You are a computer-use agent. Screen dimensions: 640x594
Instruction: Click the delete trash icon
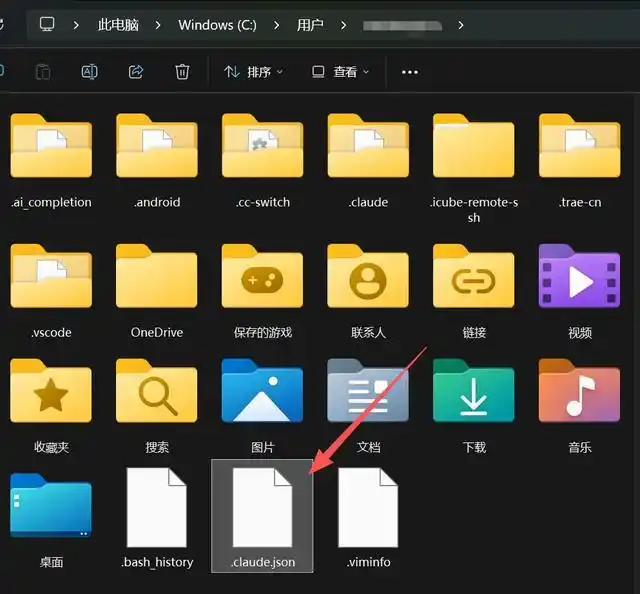point(182,72)
